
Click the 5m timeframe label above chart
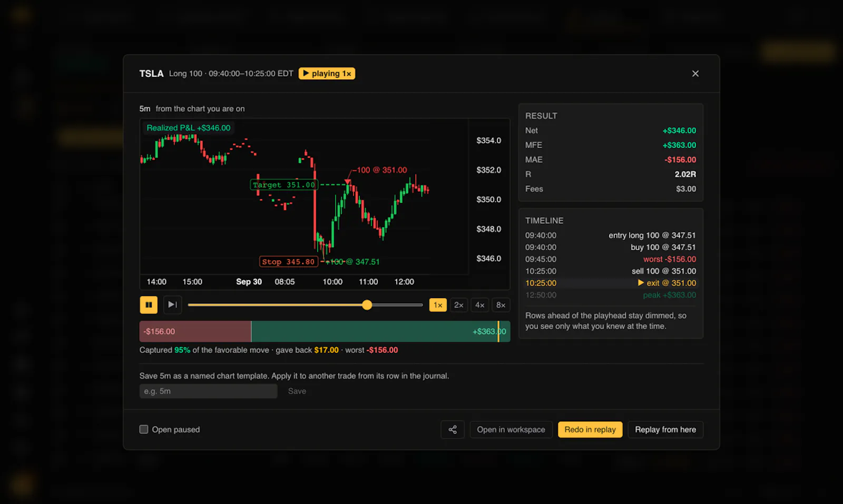(x=145, y=109)
